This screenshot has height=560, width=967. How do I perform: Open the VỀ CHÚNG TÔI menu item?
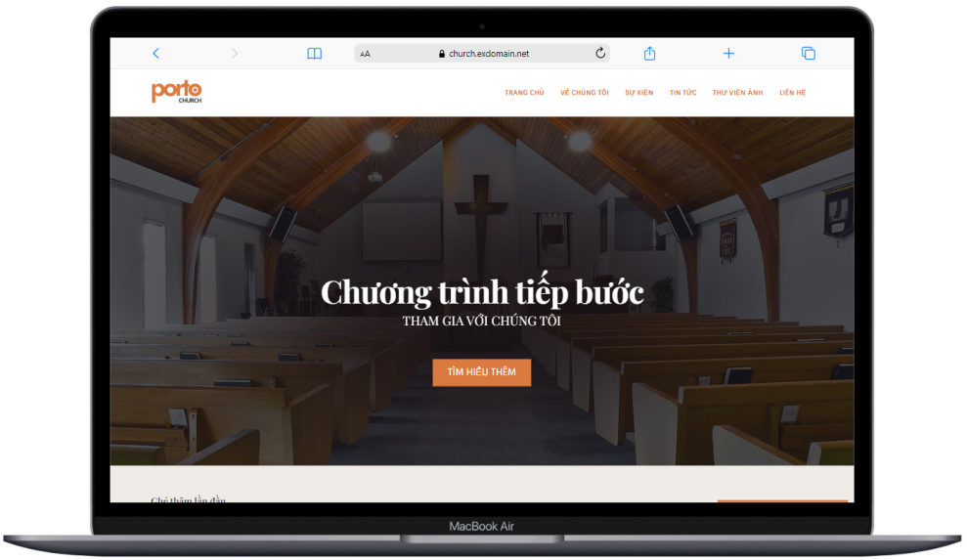point(584,93)
